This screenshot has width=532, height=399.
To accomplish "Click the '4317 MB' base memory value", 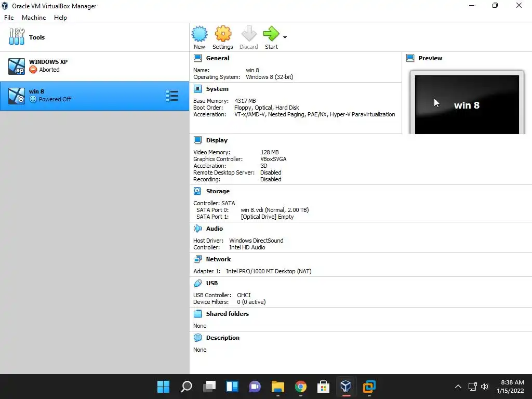I will [x=245, y=101].
